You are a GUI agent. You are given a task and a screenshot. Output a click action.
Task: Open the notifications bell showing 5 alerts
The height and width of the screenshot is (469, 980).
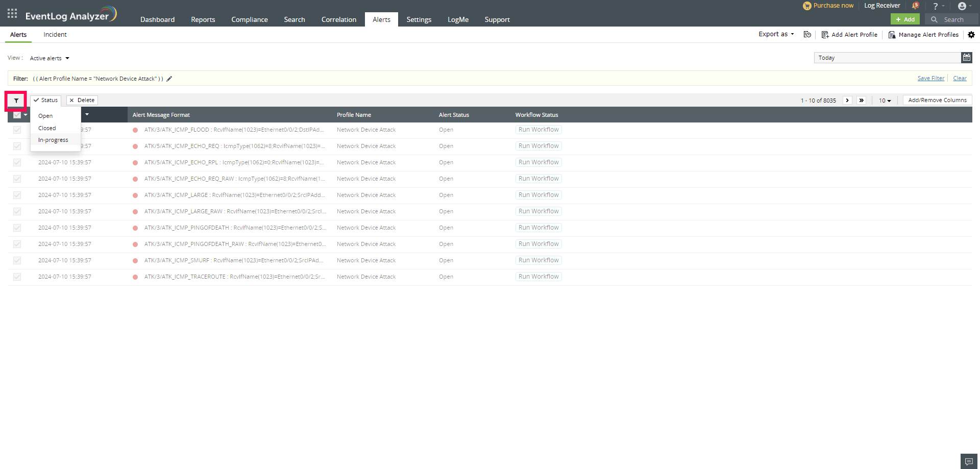916,6
